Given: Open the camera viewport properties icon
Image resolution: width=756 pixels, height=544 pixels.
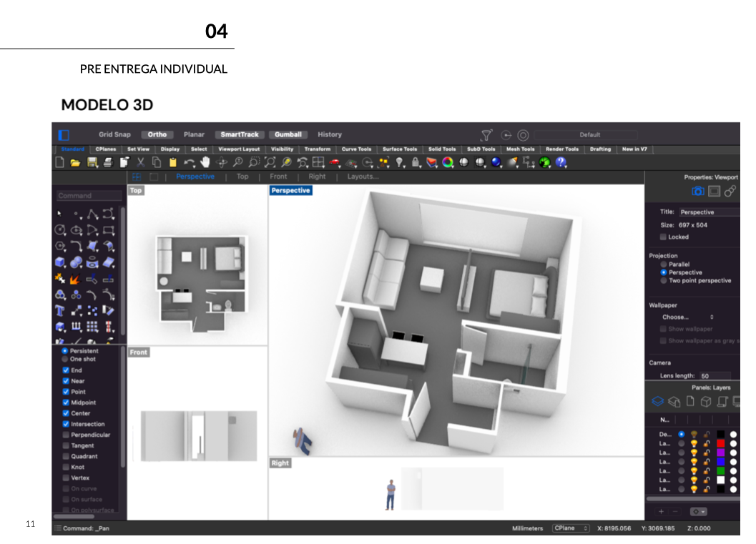Looking at the screenshot, I should pyautogui.click(x=697, y=191).
